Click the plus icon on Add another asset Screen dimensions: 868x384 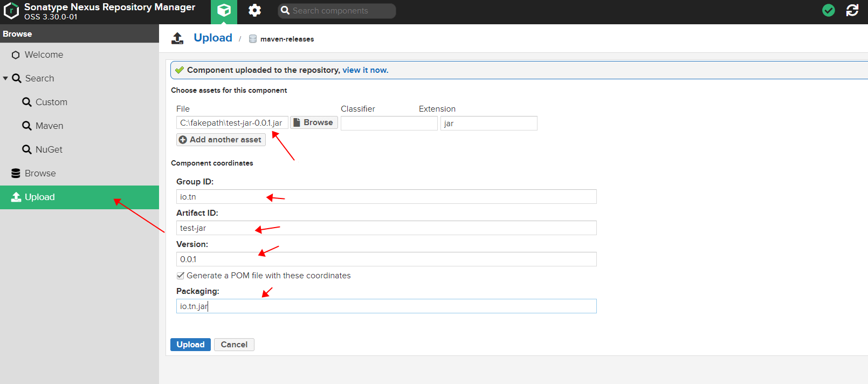coord(183,140)
